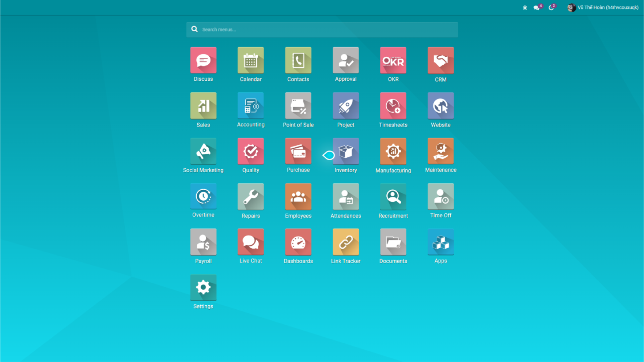The width and height of the screenshot is (644, 362).
Task: Expand the Vũ Thế Hoàn user menu
Action: [603, 7]
